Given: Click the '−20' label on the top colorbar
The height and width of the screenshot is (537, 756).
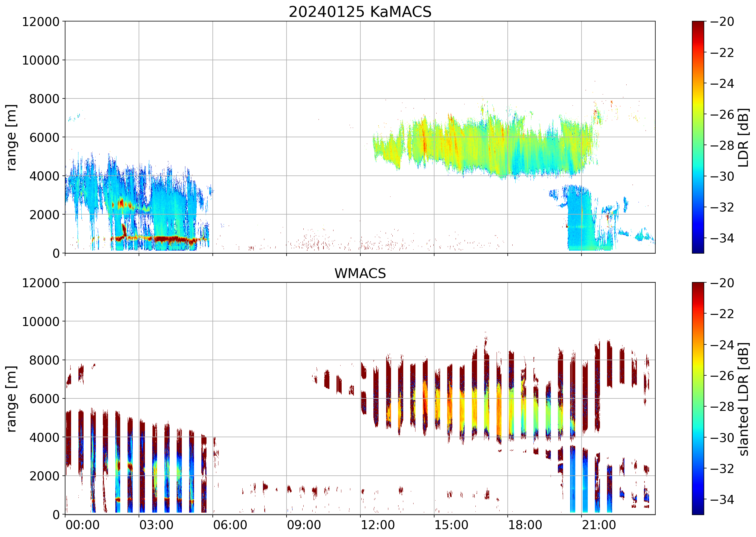Looking at the screenshot, I should coord(722,22).
